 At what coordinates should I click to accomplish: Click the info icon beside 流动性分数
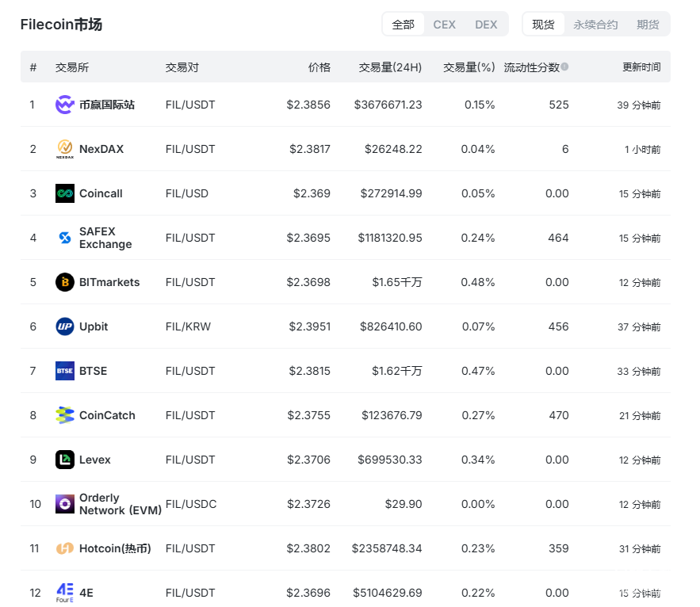click(x=564, y=67)
